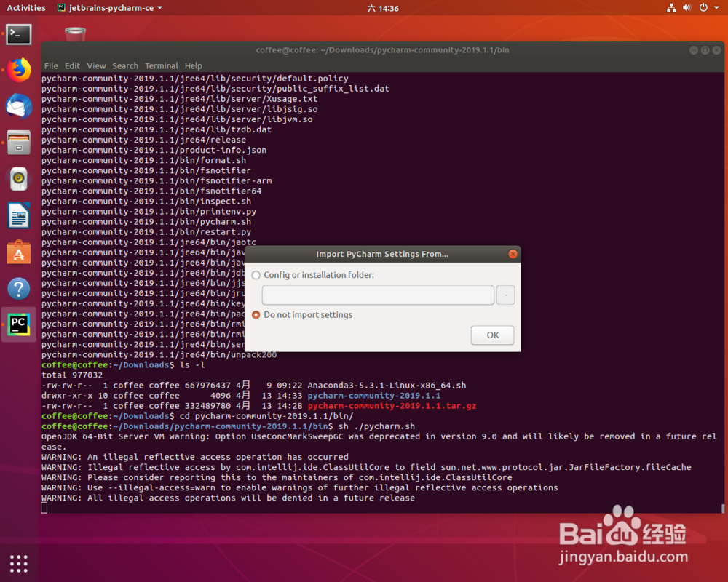728x582 pixels.
Task: Minimize the terminal window
Action: (694, 50)
